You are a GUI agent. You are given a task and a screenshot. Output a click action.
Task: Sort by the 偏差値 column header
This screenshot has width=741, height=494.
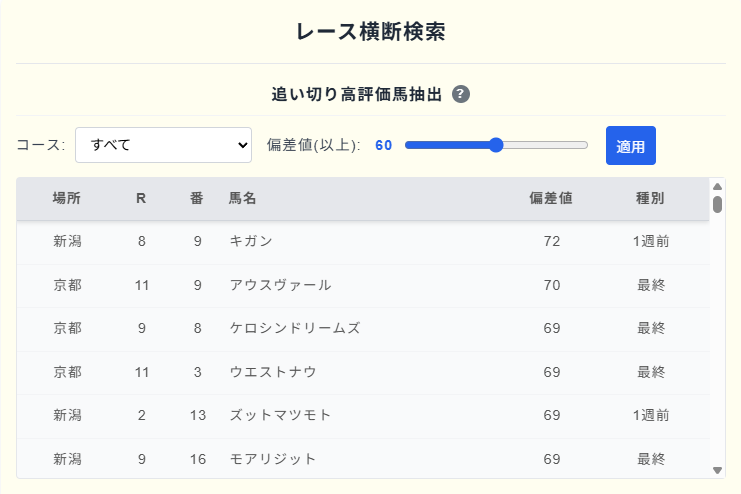click(x=551, y=198)
